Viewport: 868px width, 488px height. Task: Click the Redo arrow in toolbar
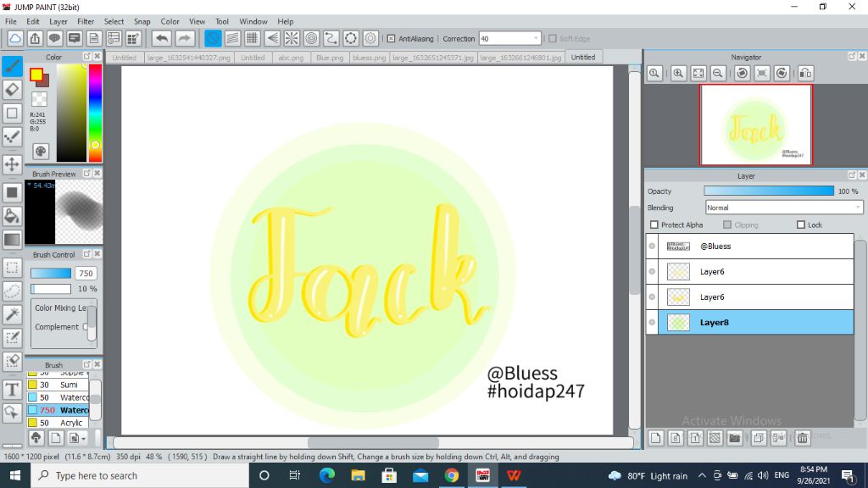[184, 39]
